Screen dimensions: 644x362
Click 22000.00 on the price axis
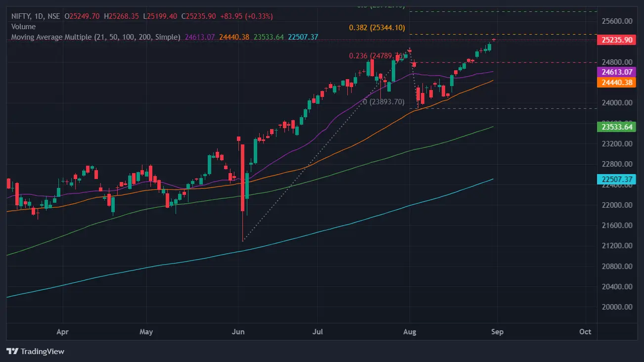pyautogui.click(x=617, y=205)
